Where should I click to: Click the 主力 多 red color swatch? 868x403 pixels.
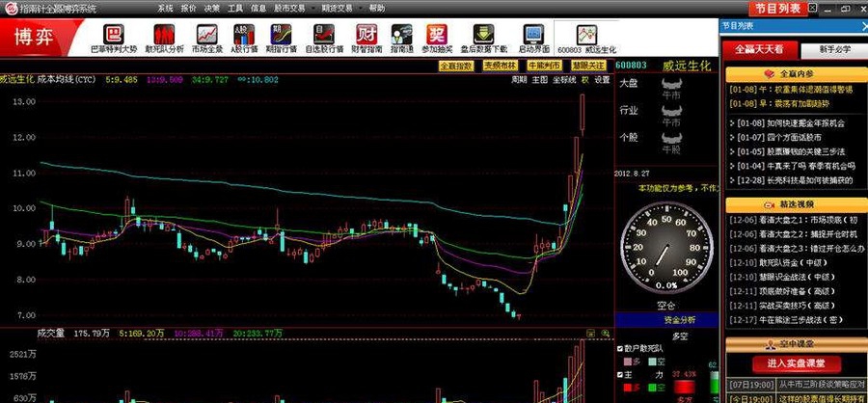[x=628, y=388]
